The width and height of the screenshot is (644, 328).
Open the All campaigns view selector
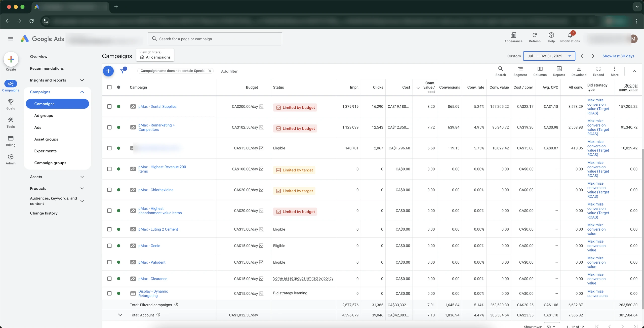point(155,55)
